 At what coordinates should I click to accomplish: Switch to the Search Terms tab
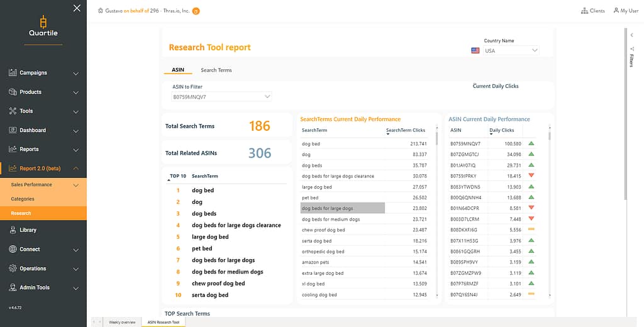(x=216, y=70)
